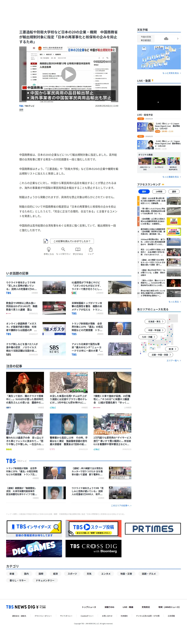Select 地震・災害 category chip
This screenshot has width=187, height=644.
pyautogui.click(x=126, y=574)
